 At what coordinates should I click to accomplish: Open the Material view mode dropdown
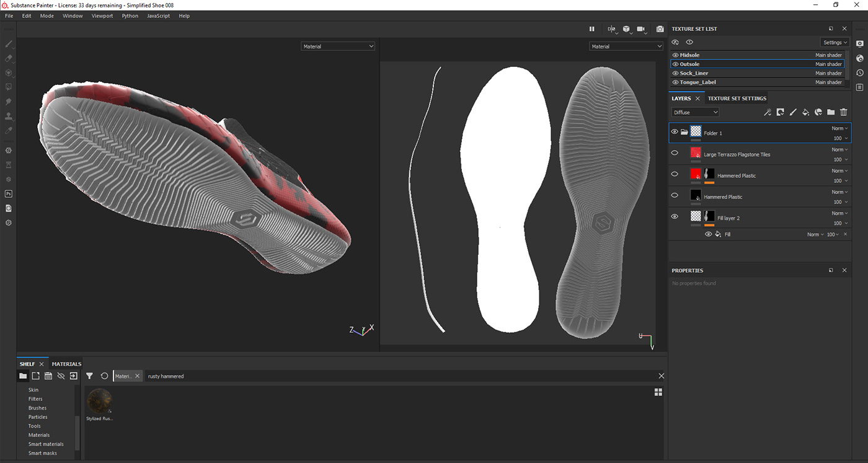337,46
